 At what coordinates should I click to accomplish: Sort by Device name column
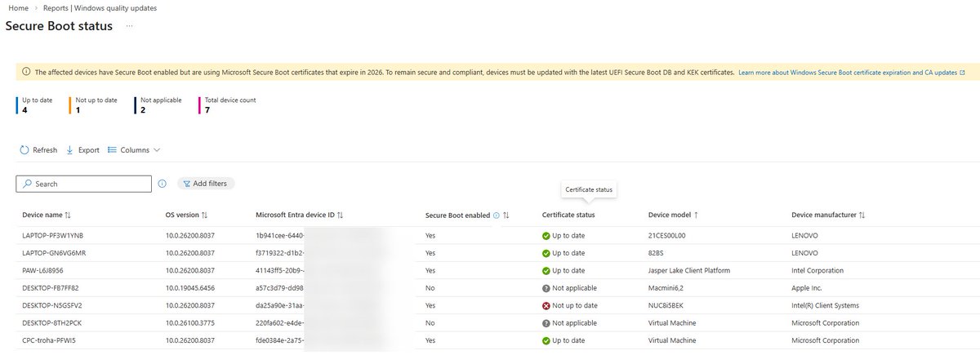[x=47, y=215]
